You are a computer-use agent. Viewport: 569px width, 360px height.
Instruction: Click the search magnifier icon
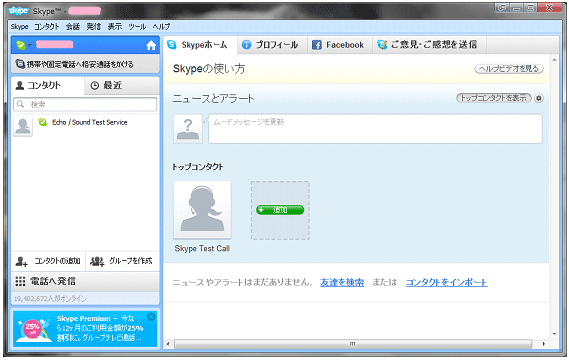pos(21,105)
